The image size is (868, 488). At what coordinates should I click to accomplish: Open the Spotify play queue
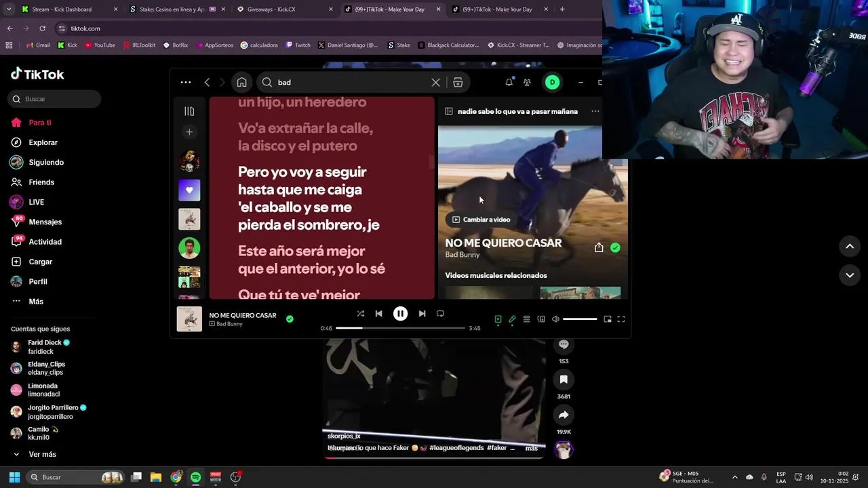526,319
